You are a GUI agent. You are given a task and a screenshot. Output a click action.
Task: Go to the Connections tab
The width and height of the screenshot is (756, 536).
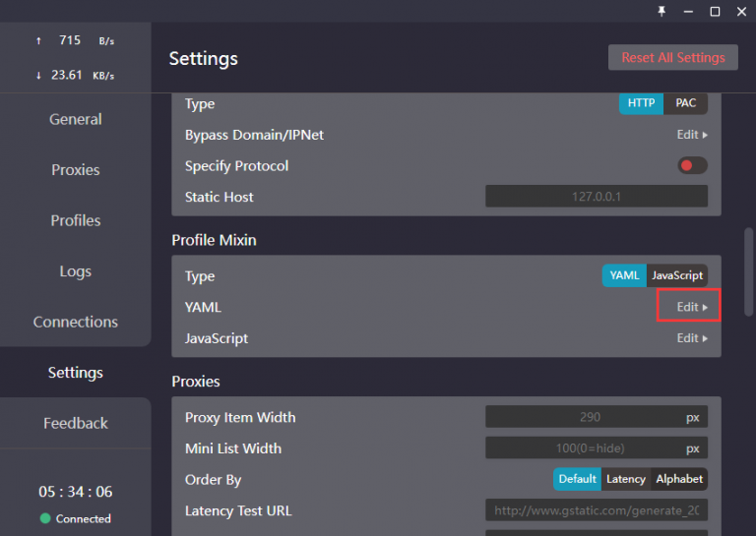point(76,322)
